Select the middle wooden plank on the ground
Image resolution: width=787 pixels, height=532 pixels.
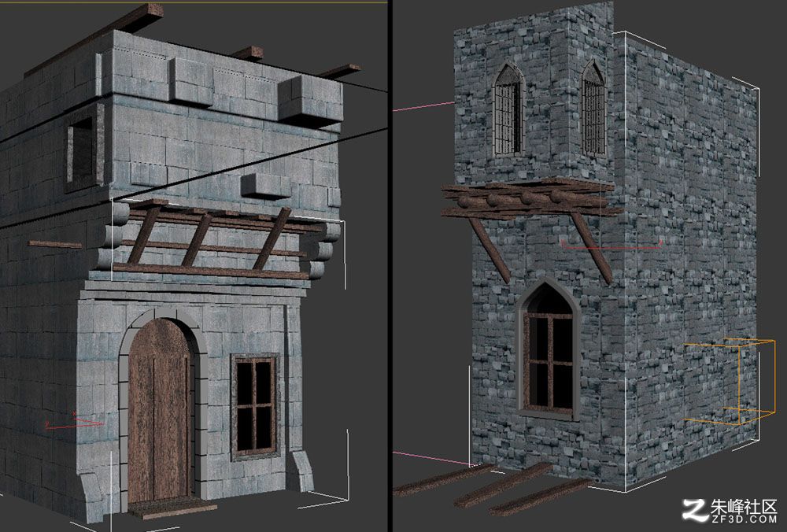[x=504, y=484]
